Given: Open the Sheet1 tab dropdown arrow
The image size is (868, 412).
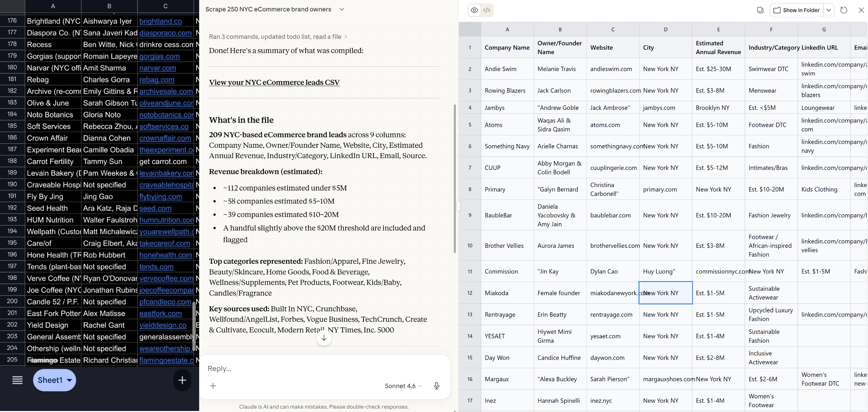Looking at the screenshot, I should pos(69,380).
